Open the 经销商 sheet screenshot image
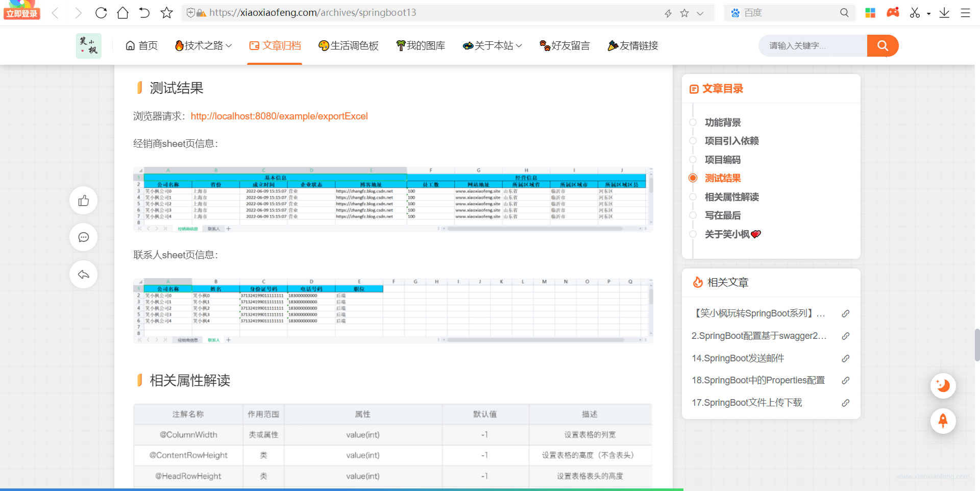This screenshot has height=491, width=980. click(393, 200)
